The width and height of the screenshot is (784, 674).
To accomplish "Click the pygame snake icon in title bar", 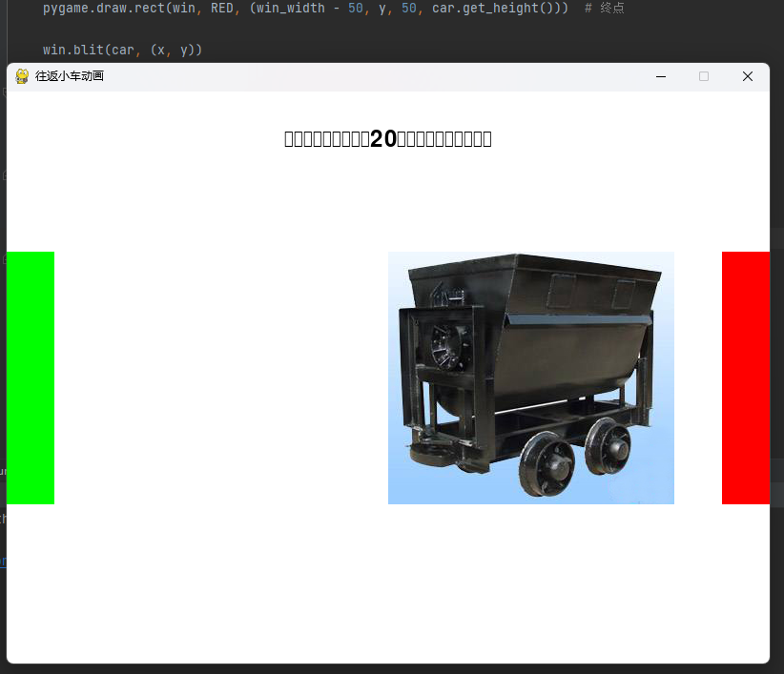I will click(22, 76).
